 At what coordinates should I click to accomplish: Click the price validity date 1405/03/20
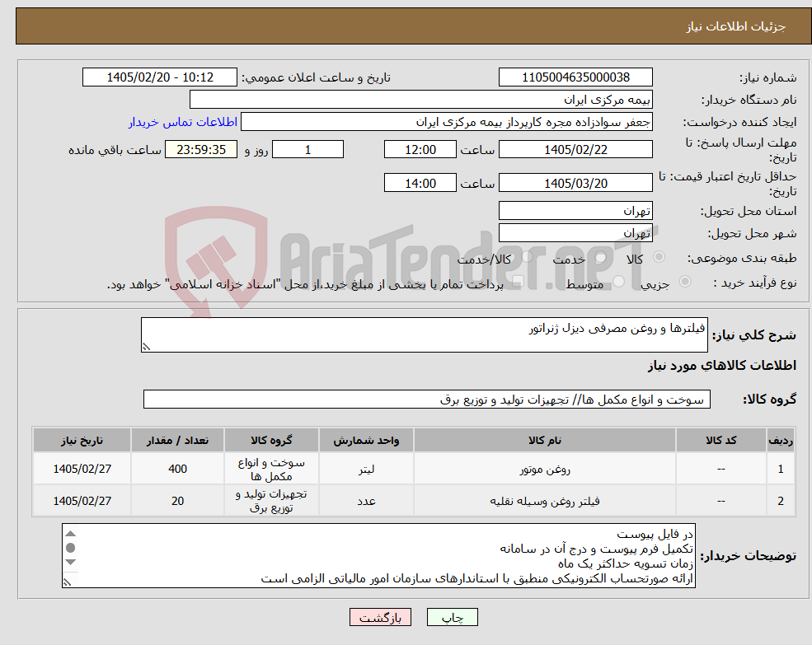point(575,183)
